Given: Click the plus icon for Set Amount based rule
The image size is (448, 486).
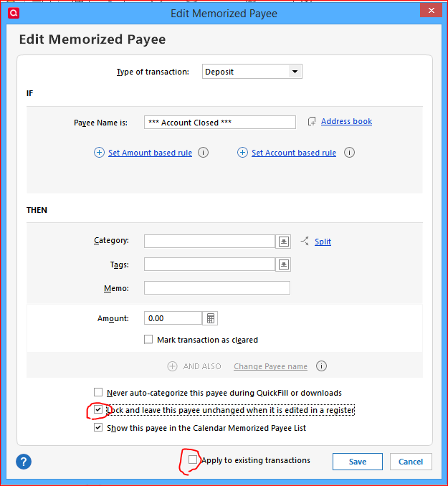Looking at the screenshot, I should pos(99,153).
